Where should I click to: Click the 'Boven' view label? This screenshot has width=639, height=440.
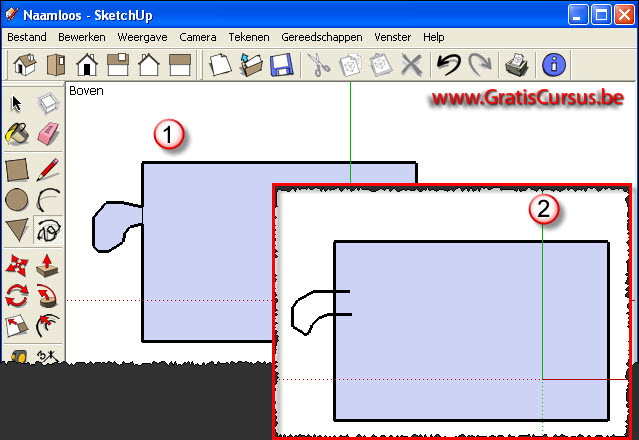[x=86, y=91]
